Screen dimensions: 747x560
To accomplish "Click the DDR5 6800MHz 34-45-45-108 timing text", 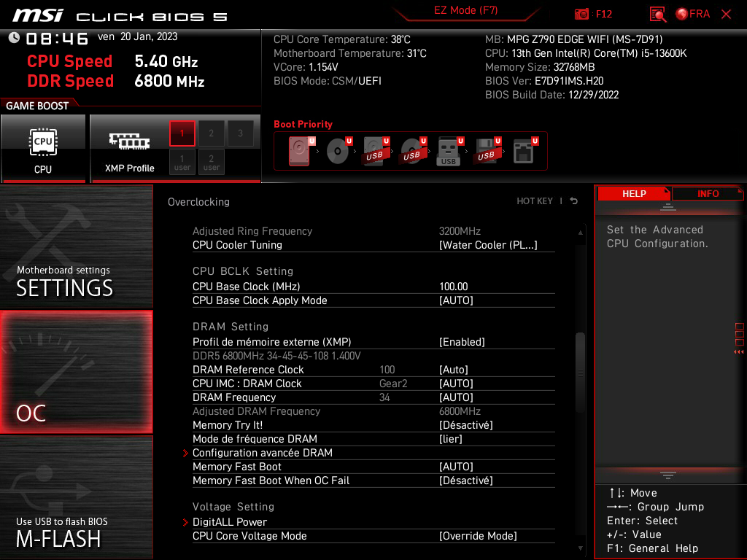I will click(x=276, y=356).
